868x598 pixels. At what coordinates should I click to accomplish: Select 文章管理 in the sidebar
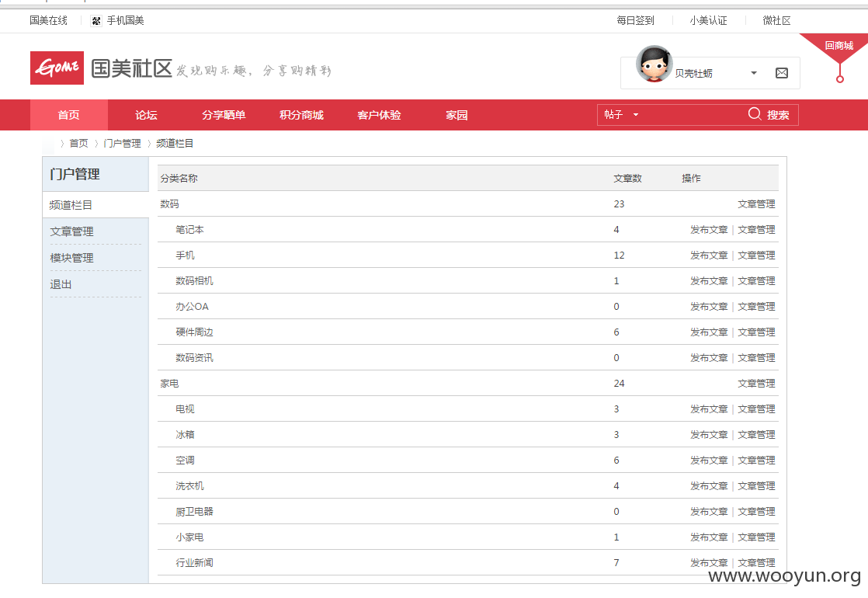(72, 231)
